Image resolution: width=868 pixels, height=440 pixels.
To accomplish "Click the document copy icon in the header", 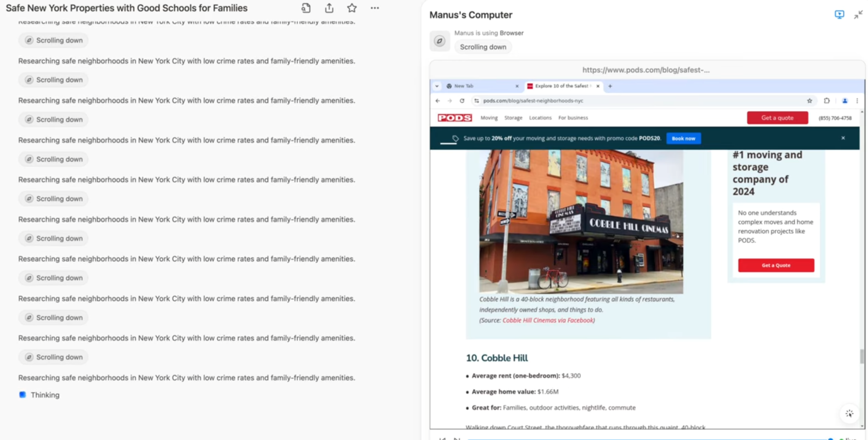I will click(306, 8).
